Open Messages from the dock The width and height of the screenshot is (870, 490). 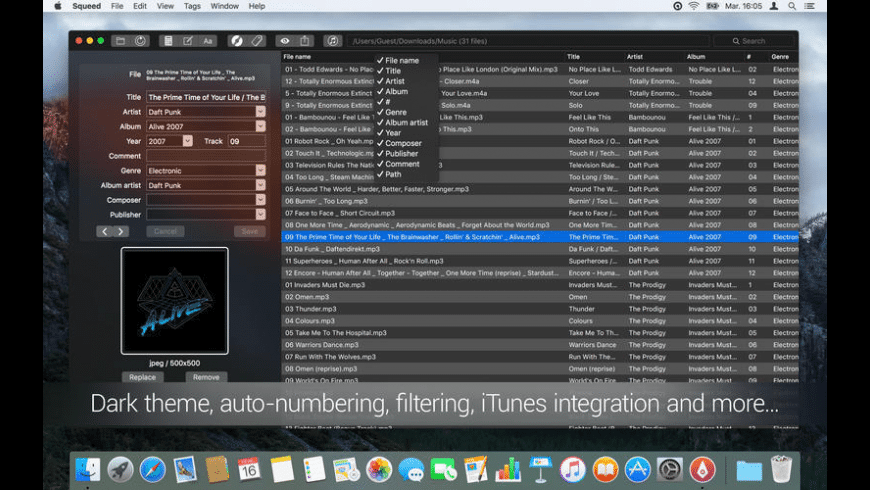411,469
